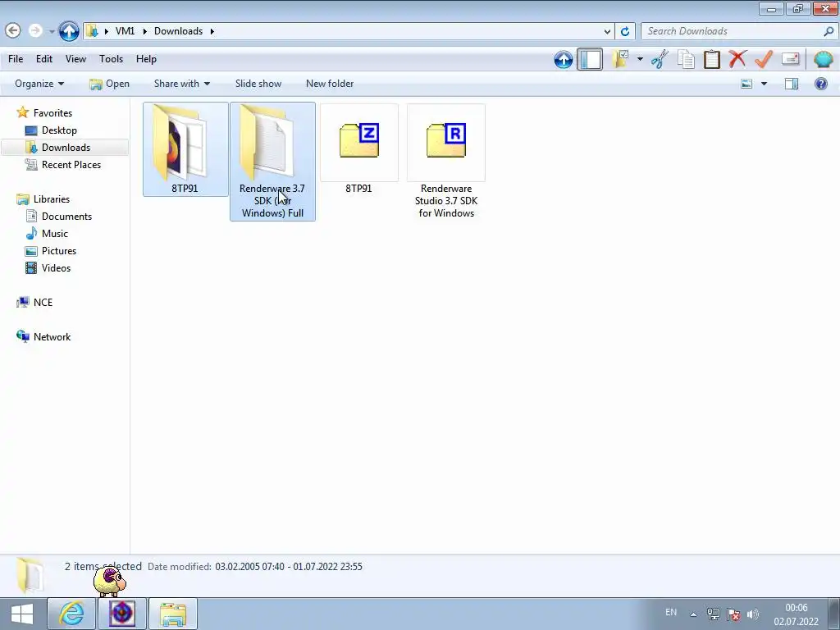Click the taskbar app left of File Explorer

click(x=122, y=614)
